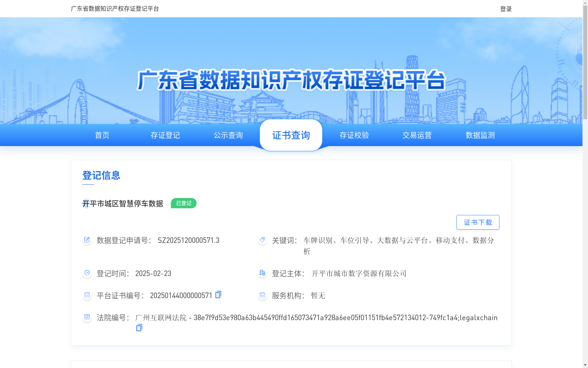
Task: Click certificate number 20250144000000571
Action: 181,296
